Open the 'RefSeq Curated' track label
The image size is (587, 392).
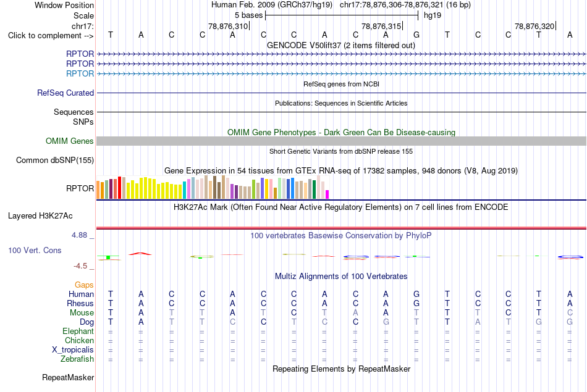[65, 93]
